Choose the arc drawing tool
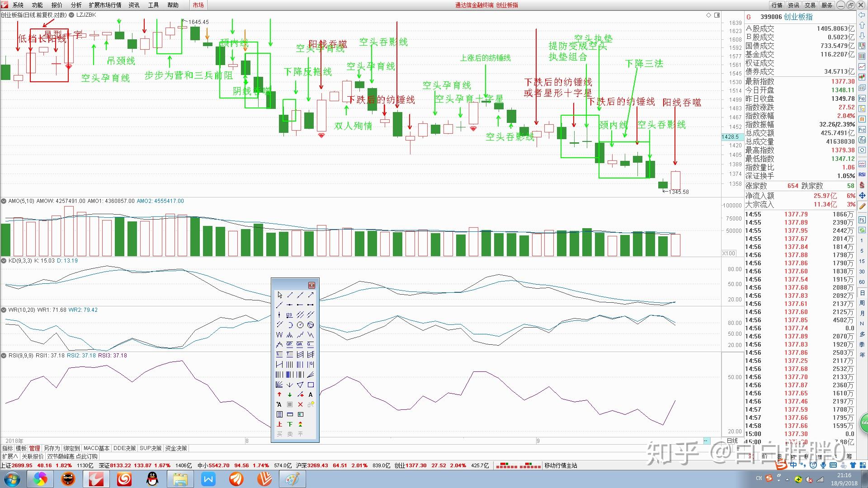Screen dimensions: 868x488 [x=290, y=324]
